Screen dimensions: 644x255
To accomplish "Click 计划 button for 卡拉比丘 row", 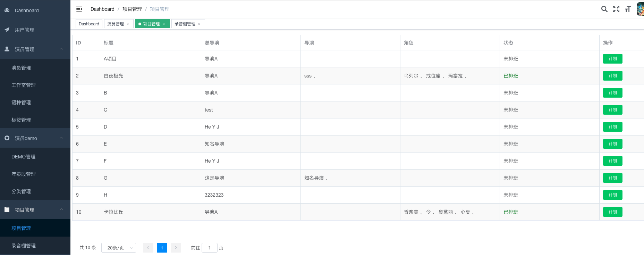I will pos(612,212).
